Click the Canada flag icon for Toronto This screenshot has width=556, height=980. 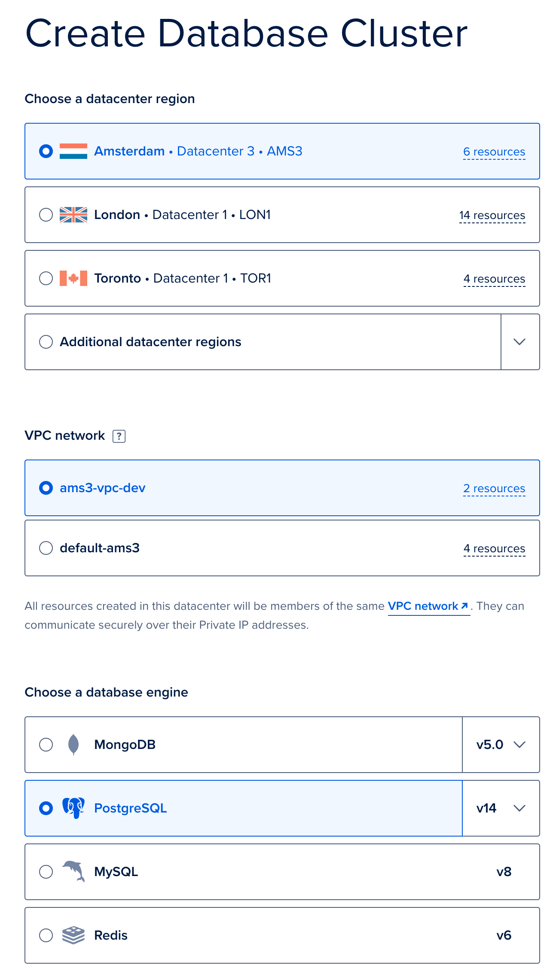tap(73, 278)
